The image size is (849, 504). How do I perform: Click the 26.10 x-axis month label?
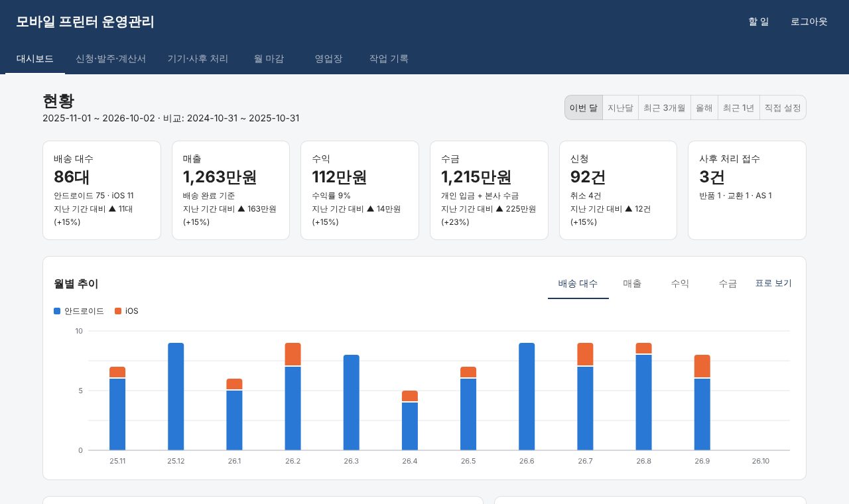click(x=761, y=461)
